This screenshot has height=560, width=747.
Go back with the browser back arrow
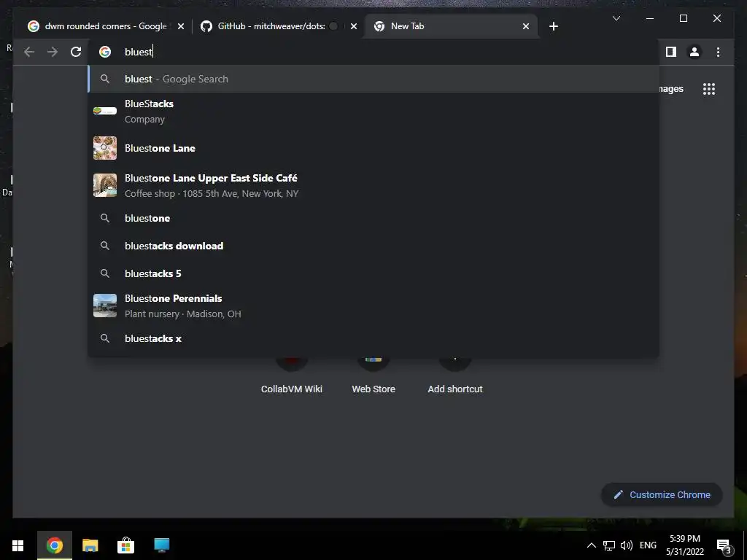pyautogui.click(x=29, y=52)
